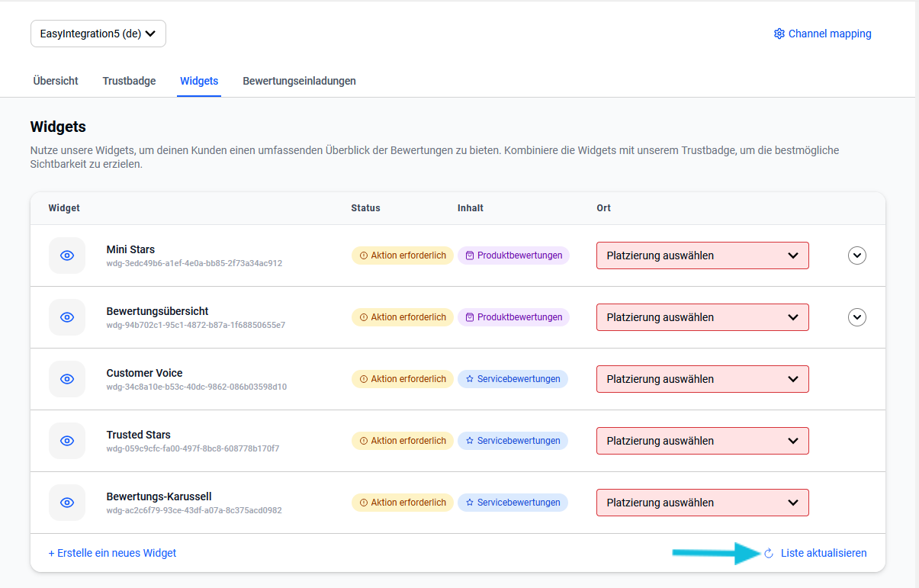The image size is (919, 588).
Task: Click Aktion erforderlich badge for Bewertungs-Karussell
Action: [x=402, y=503]
